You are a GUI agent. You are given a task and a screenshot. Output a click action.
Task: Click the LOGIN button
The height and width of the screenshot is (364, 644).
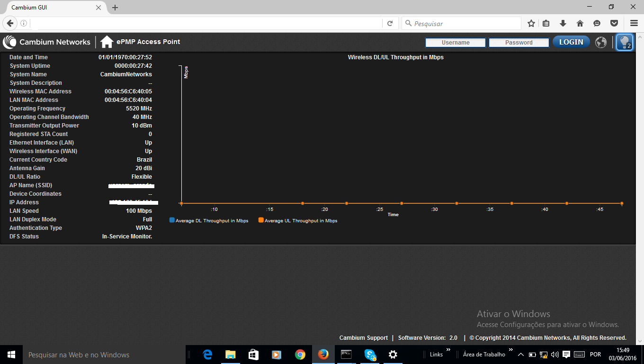pyautogui.click(x=571, y=42)
